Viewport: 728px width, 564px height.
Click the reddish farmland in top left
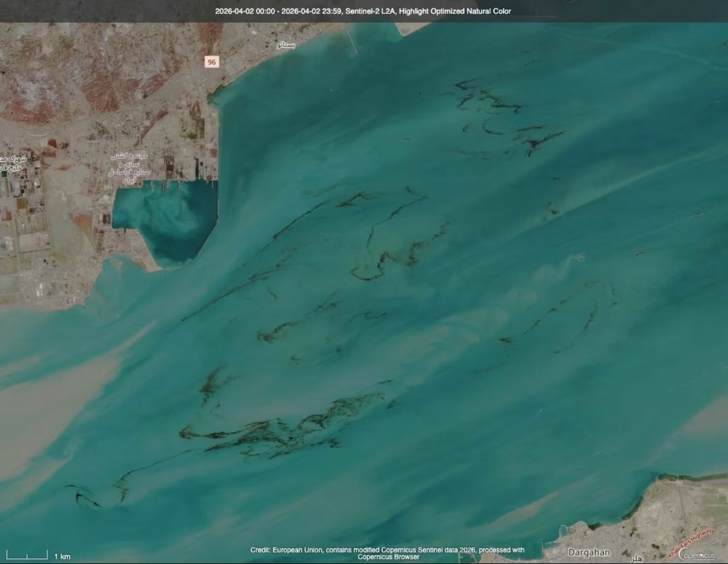pos(36,103)
